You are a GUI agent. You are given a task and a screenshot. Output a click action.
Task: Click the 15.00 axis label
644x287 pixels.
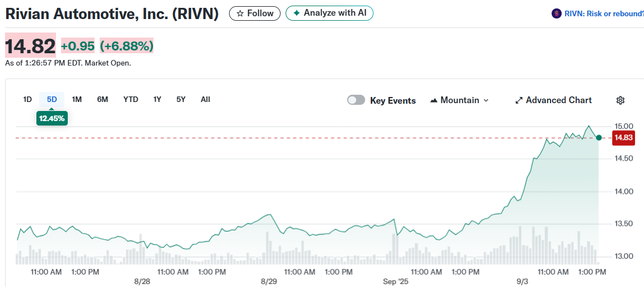coord(623,126)
